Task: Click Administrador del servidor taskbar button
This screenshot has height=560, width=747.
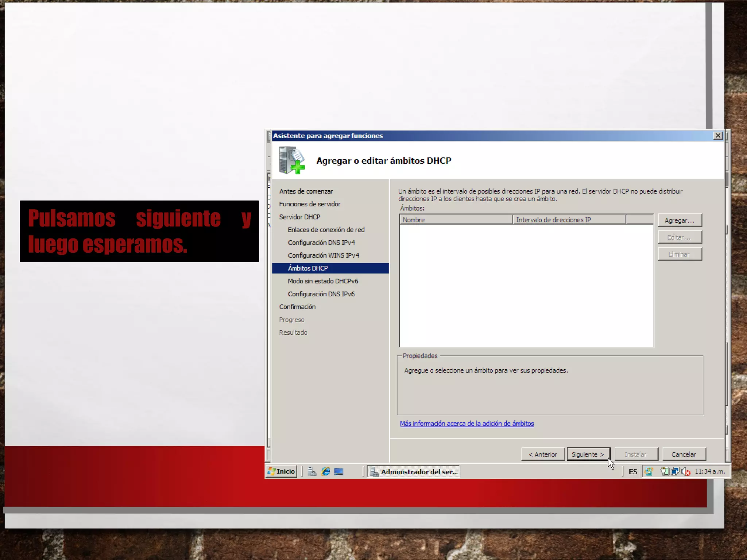Action: 414,472
